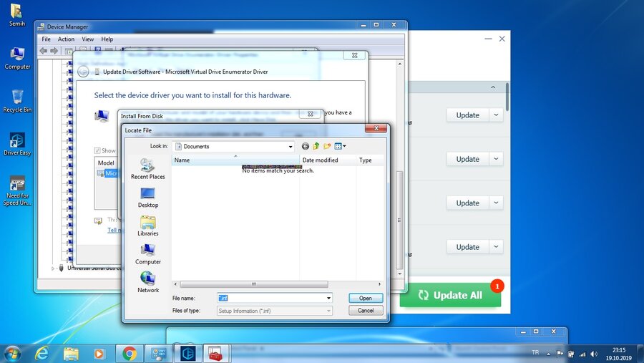
Task: Click Device Manager tree scroll-down arrow
Action: pyautogui.click(x=400, y=274)
